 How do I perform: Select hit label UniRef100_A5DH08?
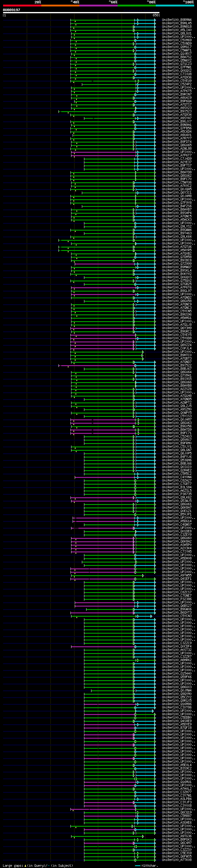[x=177, y=558]
